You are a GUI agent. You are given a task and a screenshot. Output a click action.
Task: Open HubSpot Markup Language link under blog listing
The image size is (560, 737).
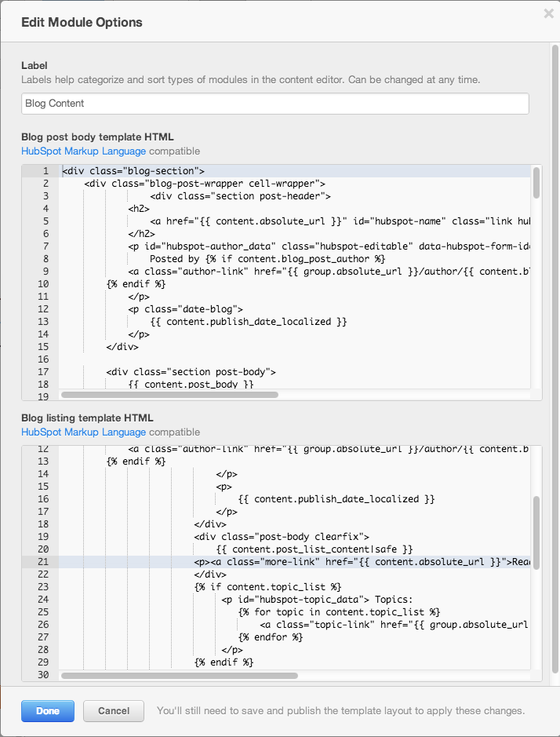[84, 432]
